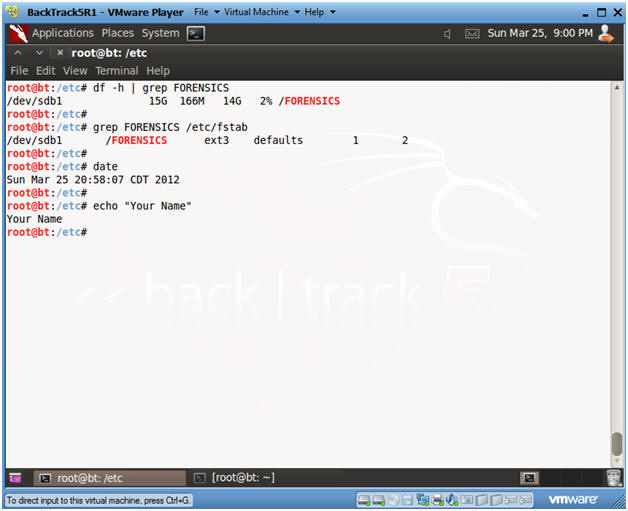
Task: Open the Virtual Machine dropdown menu
Action: point(262,12)
